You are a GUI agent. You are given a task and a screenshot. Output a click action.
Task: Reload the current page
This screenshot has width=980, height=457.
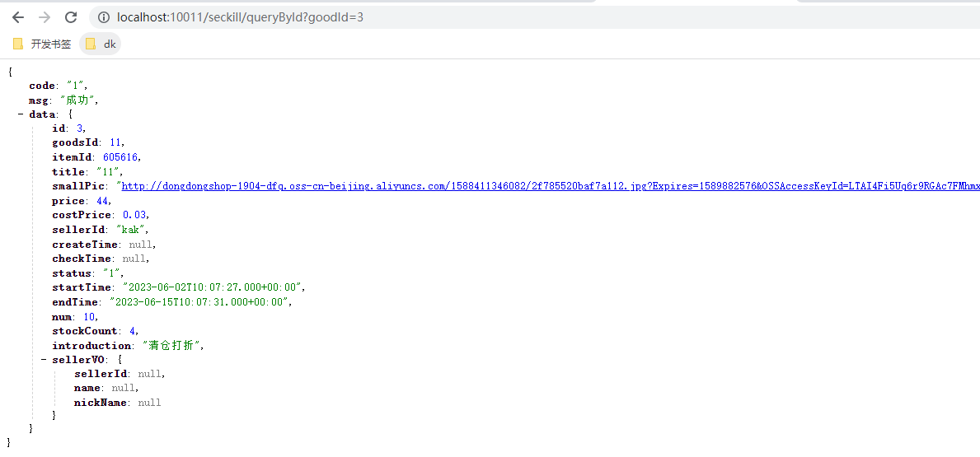[71, 17]
